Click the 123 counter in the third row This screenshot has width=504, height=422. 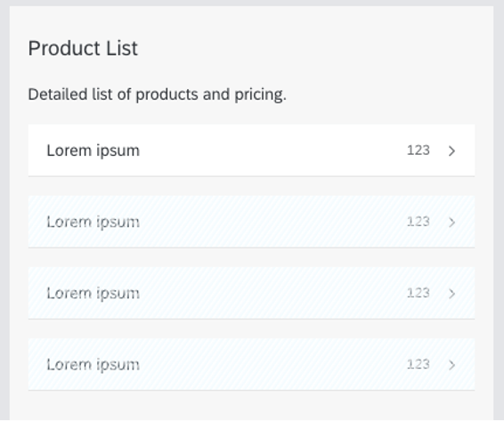click(x=419, y=293)
